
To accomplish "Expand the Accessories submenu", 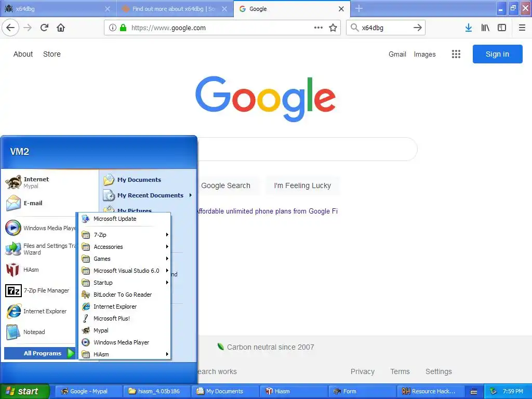I will (125, 247).
